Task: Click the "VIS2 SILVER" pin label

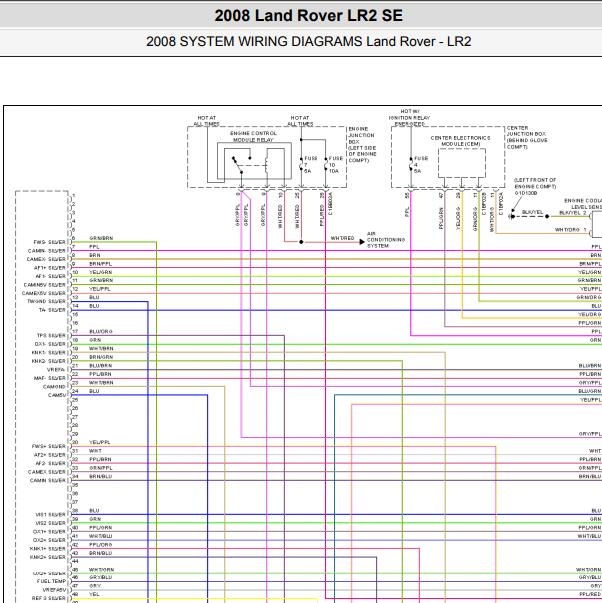Action: point(50,523)
